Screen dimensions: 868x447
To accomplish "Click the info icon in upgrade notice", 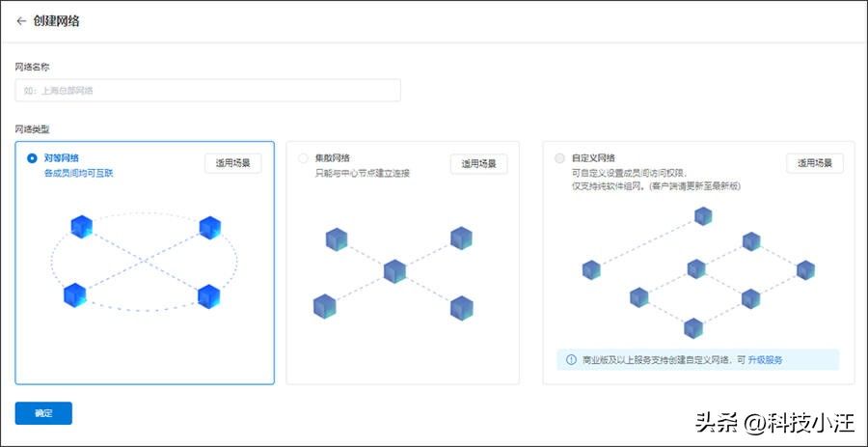I will click(x=571, y=360).
